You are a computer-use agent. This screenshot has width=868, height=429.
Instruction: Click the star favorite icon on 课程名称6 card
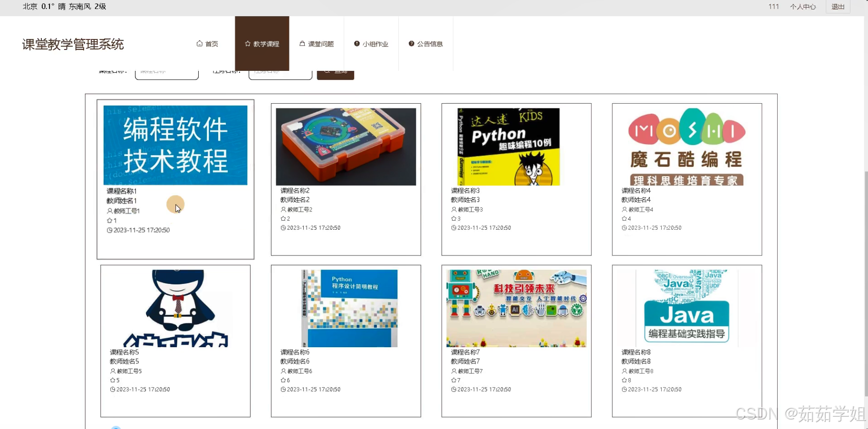point(283,380)
